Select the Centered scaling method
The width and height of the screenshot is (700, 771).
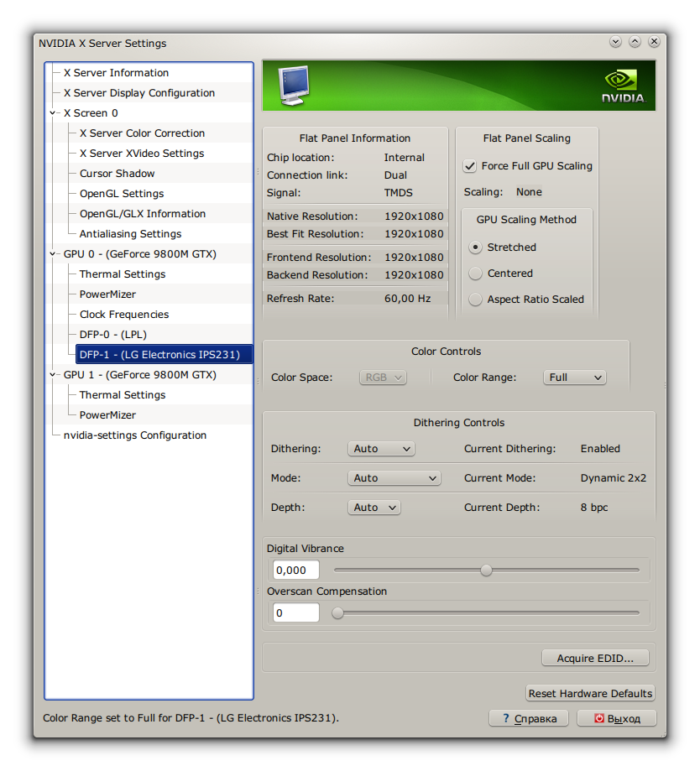[476, 273]
